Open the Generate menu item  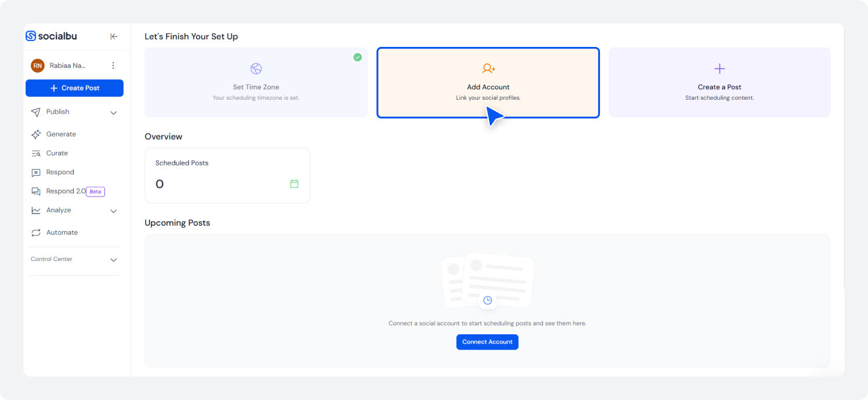click(61, 134)
